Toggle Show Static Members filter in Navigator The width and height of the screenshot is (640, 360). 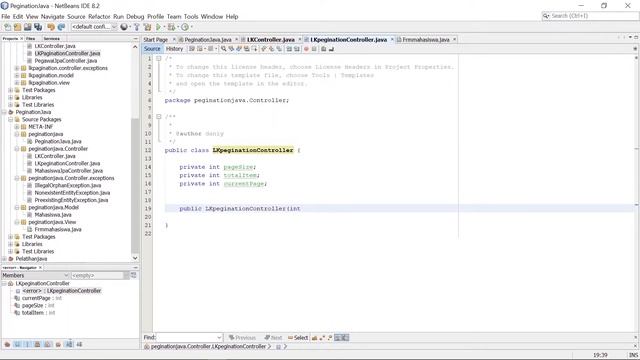point(27,344)
